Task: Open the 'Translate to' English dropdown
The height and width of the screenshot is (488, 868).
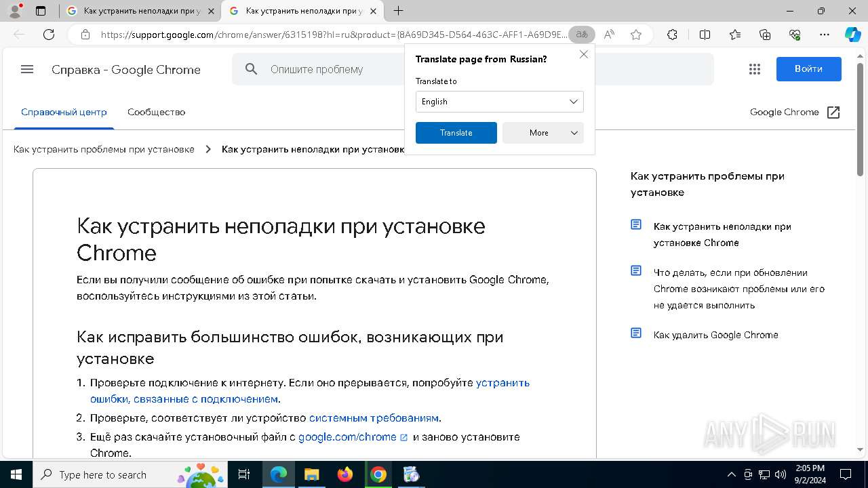Action: point(500,102)
